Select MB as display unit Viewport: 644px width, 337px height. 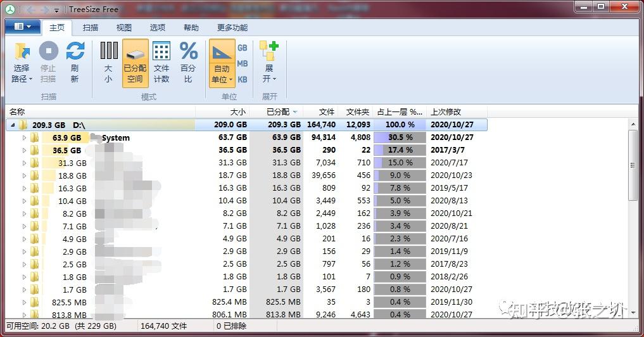click(243, 63)
